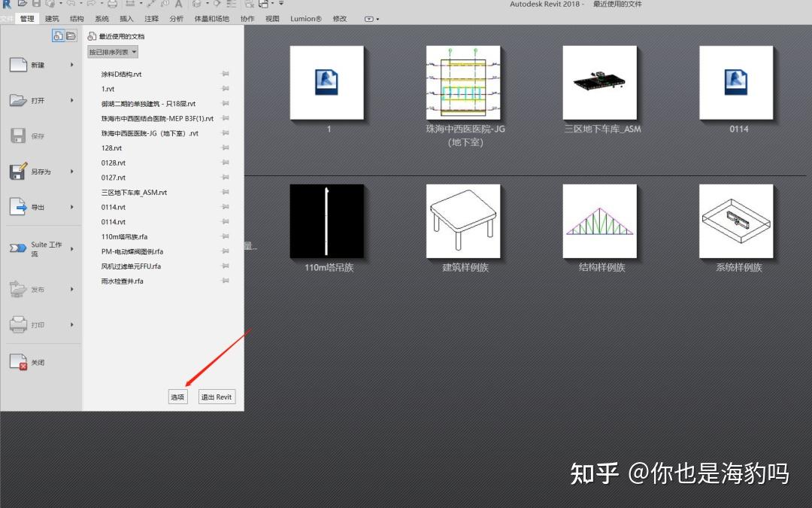This screenshot has height=508, width=812.
Task: Open the 110m塔吊族 family thumbnail
Action: (327, 221)
